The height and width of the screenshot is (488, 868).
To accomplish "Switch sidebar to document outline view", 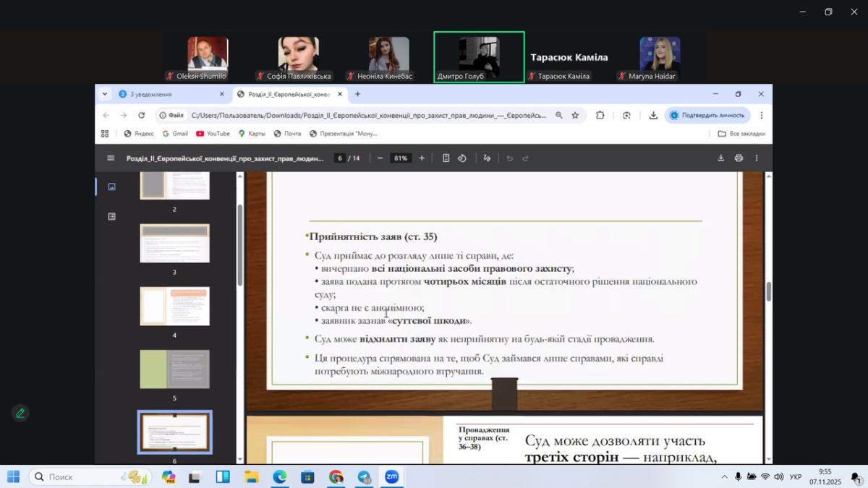I will click(111, 216).
